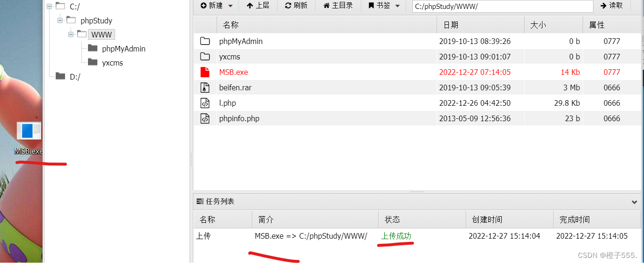The height and width of the screenshot is (263, 644).
Task: Collapse the 任务列表 panel chevron
Action: (634, 202)
